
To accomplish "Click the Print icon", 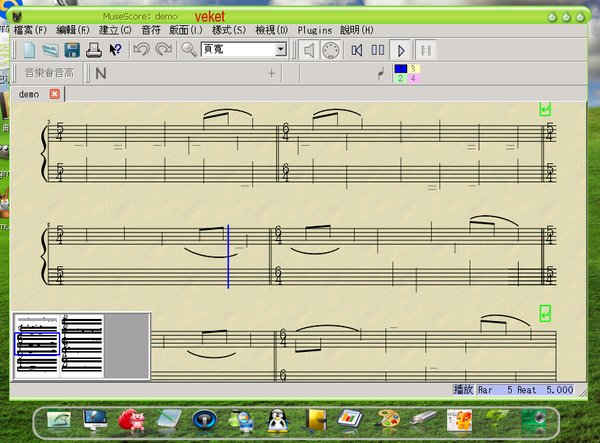I will (94, 49).
